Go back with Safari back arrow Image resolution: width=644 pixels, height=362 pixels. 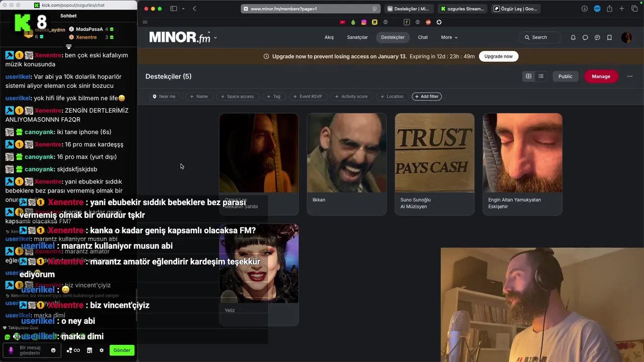[194, 9]
